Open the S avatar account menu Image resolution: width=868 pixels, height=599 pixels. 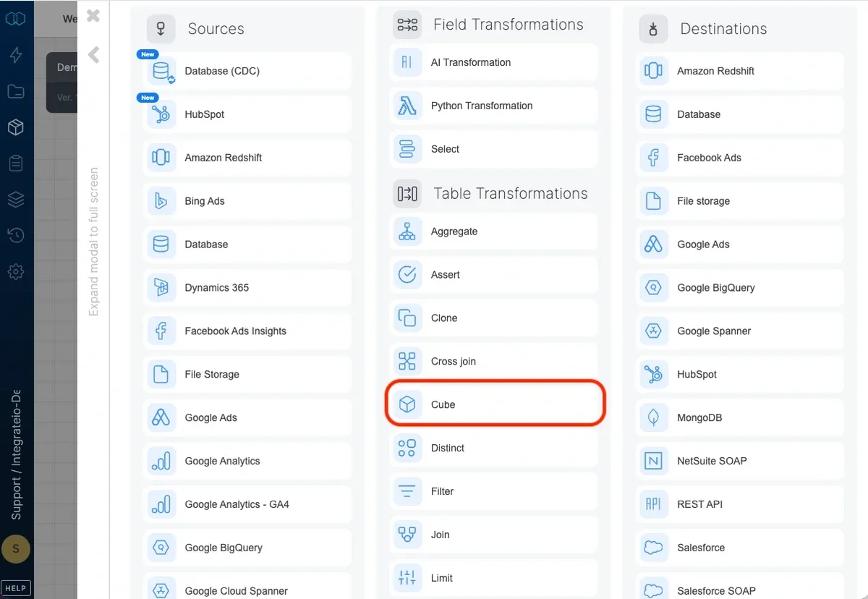click(16, 549)
